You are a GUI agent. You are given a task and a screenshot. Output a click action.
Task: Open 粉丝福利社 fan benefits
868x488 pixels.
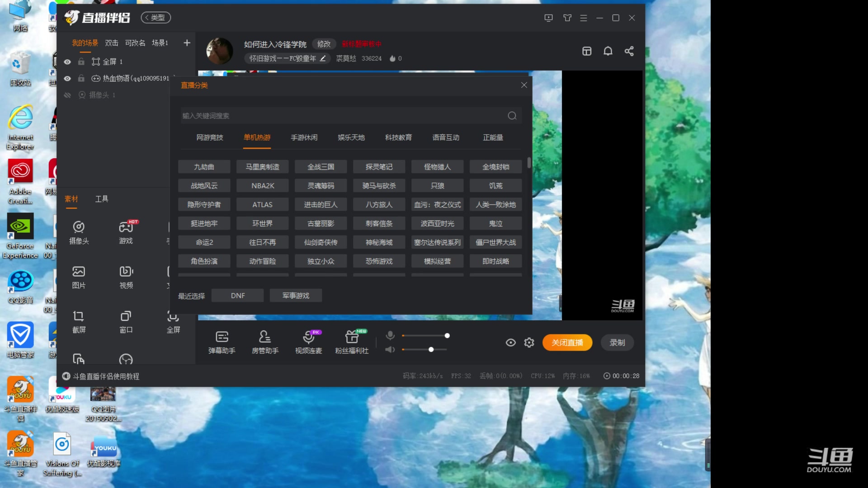(352, 342)
